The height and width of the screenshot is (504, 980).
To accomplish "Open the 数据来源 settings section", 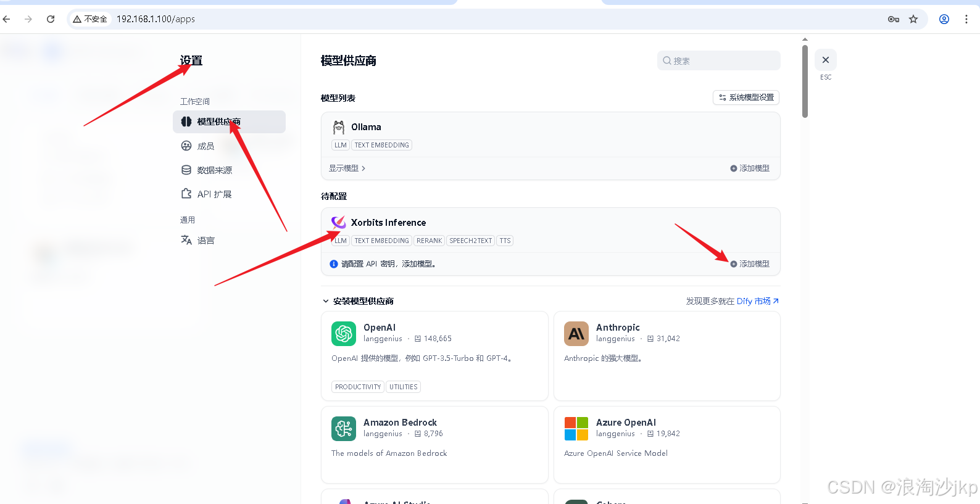I will 229,170.
